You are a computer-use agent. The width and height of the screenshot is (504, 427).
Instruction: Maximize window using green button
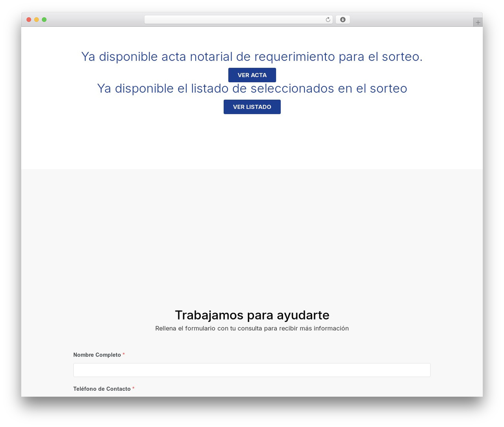click(44, 20)
